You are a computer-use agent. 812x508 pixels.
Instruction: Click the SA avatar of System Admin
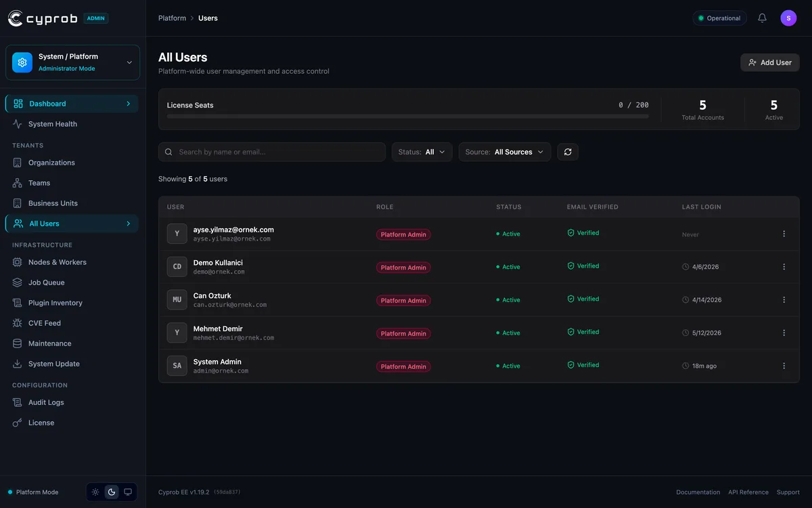177,366
